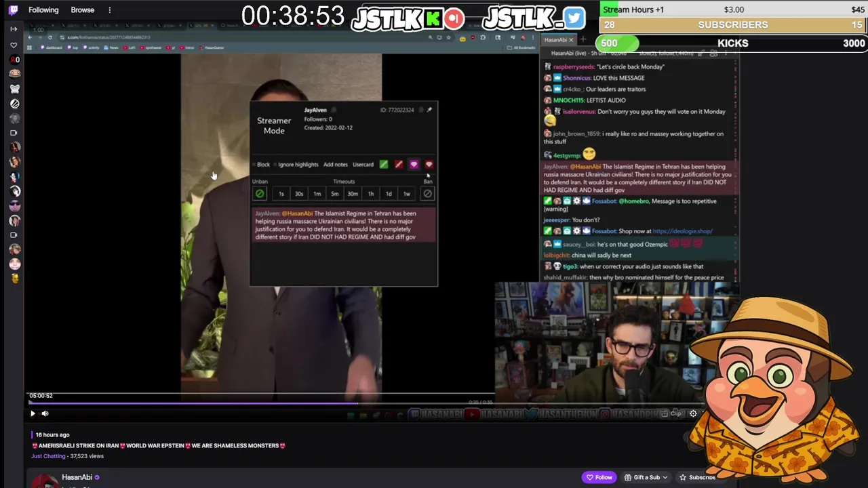Image resolution: width=868 pixels, height=488 pixels.
Task: Click Shonnicus username in chat
Action: click(578, 78)
